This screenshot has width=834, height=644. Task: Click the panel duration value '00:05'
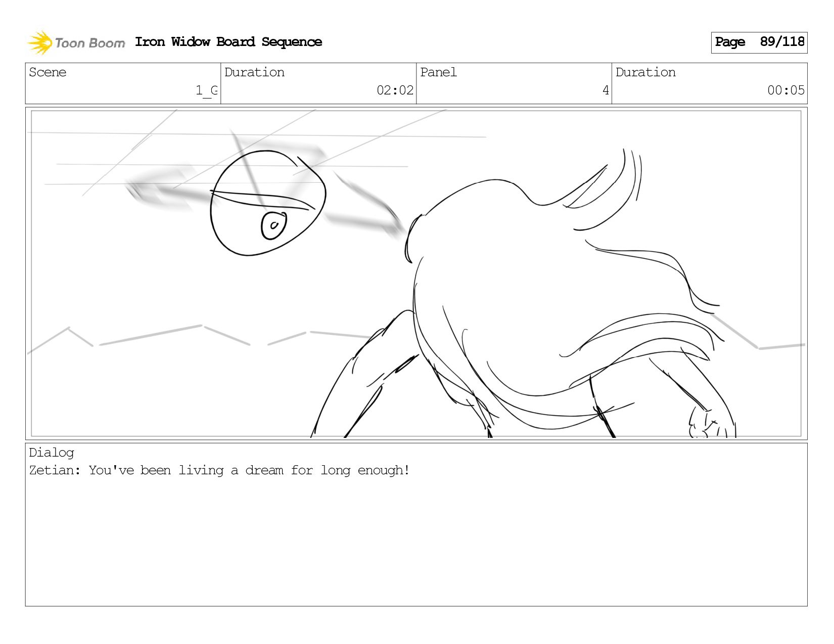tap(785, 90)
